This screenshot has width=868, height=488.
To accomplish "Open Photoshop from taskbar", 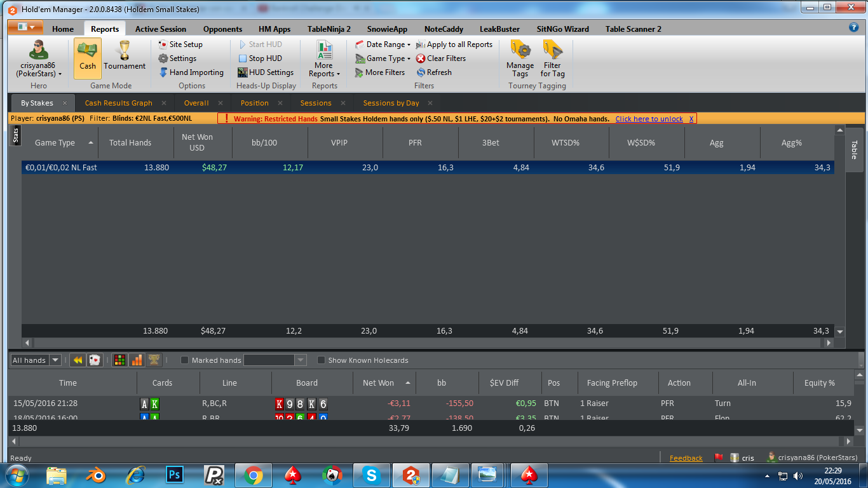I will click(x=174, y=475).
